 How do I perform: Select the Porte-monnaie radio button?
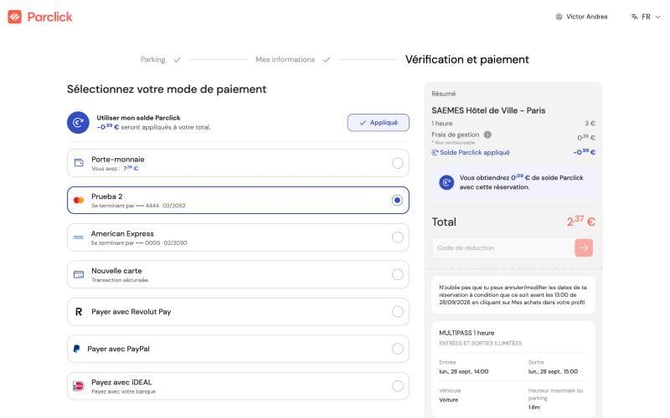coord(397,163)
